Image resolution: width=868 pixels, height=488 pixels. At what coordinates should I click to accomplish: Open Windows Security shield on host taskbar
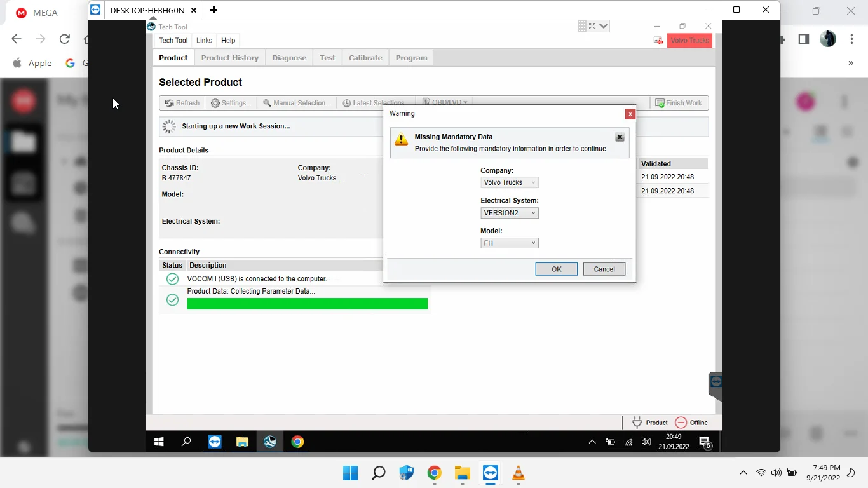pos(406,473)
